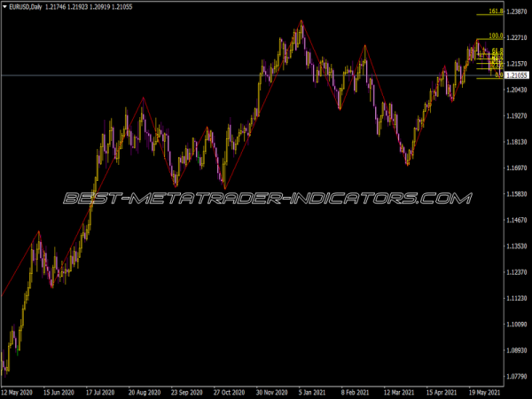The width and height of the screenshot is (532, 399).
Task: Select the highest zigzag peak near January 2021
Action: tap(301, 20)
